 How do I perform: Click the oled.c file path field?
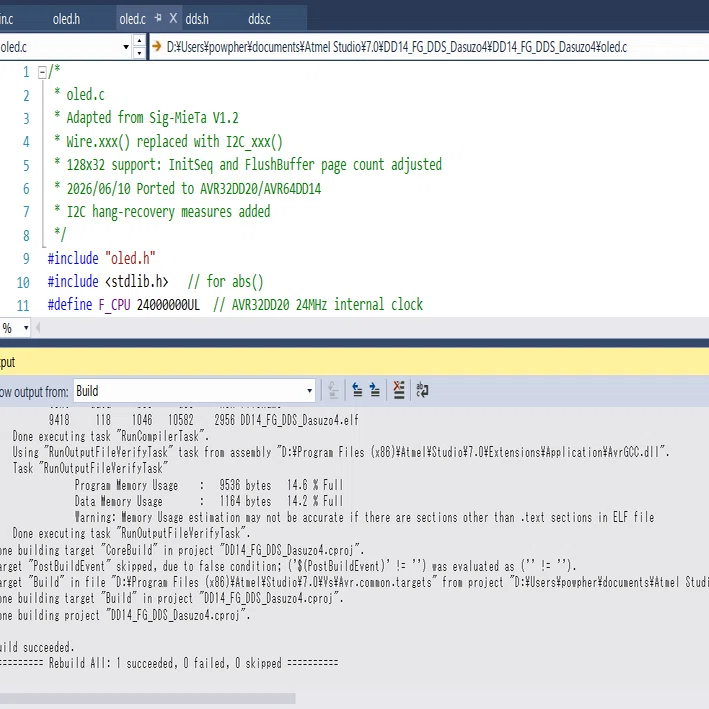430,47
